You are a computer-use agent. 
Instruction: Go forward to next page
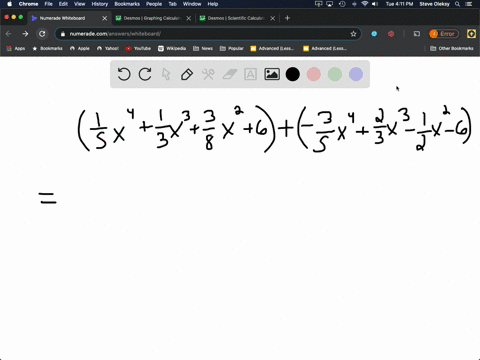point(25,34)
